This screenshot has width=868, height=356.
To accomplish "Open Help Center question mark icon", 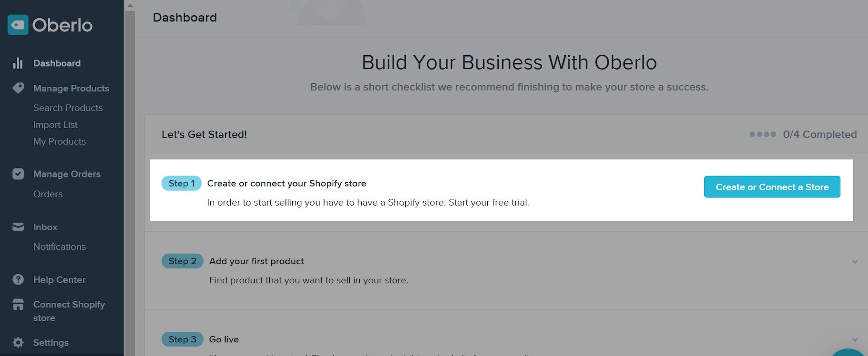I will tap(18, 279).
